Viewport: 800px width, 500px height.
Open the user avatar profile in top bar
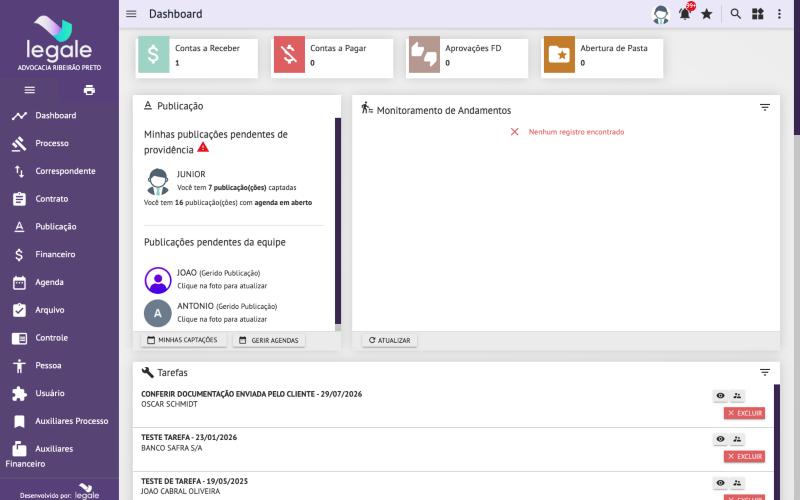click(661, 14)
